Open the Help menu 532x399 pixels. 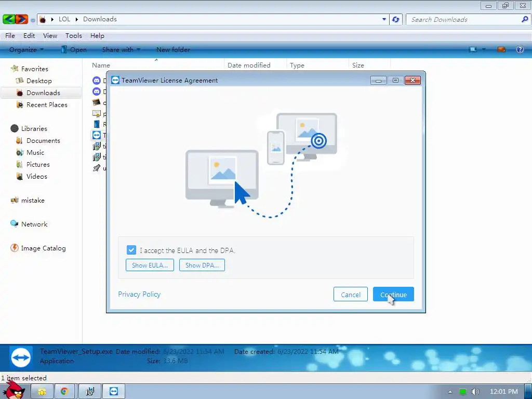coord(97,36)
